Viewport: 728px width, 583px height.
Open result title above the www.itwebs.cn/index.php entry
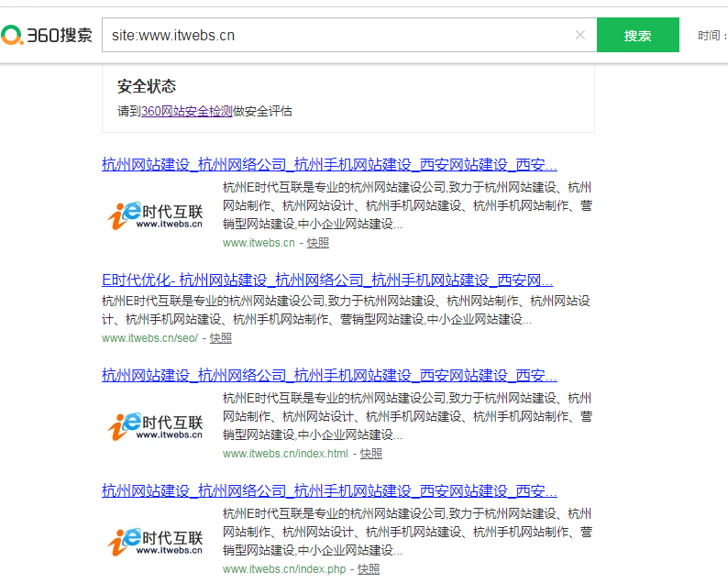tap(329, 490)
